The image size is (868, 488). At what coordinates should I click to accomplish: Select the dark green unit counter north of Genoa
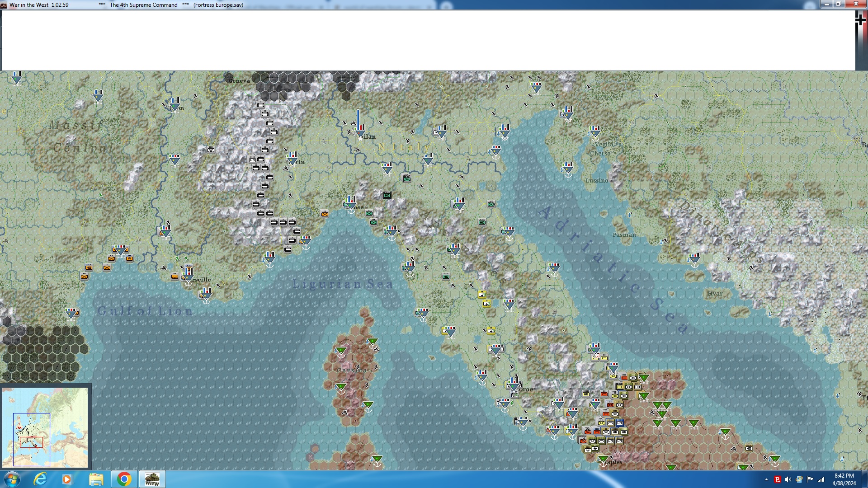[387, 195]
